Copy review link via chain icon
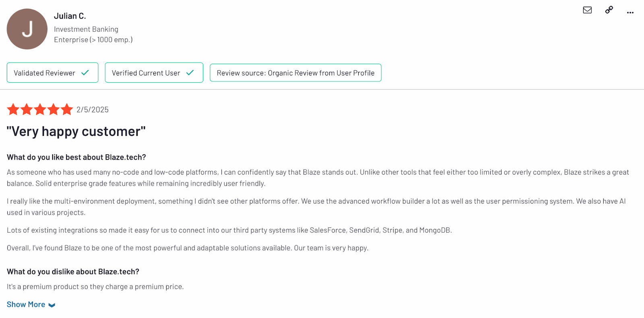Screen dimensions: 644x318 [609, 10]
